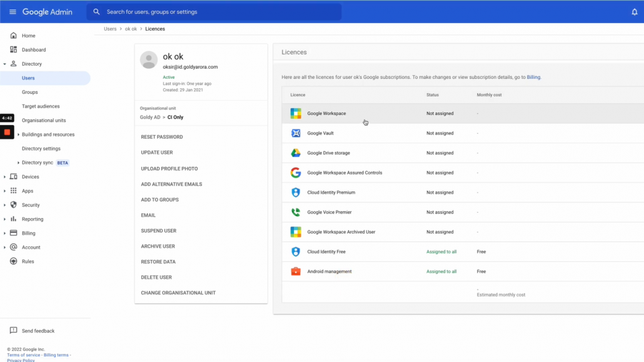The image size is (644, 362).
Task: Follow the Billing link in licences description
Action: 533,78
